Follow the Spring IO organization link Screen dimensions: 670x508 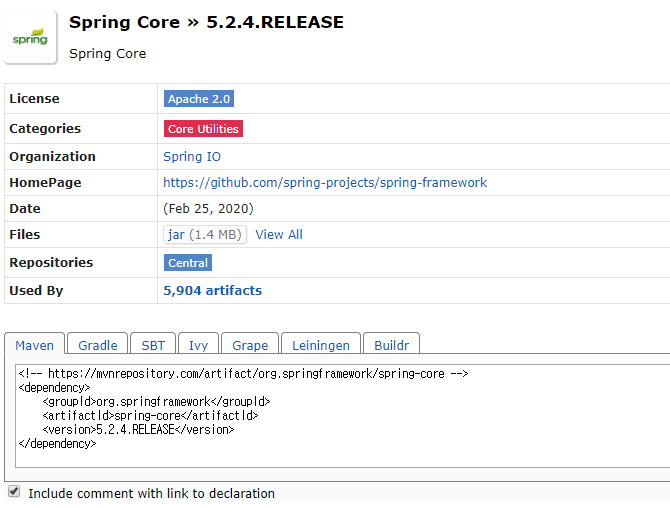pos(192,157)
